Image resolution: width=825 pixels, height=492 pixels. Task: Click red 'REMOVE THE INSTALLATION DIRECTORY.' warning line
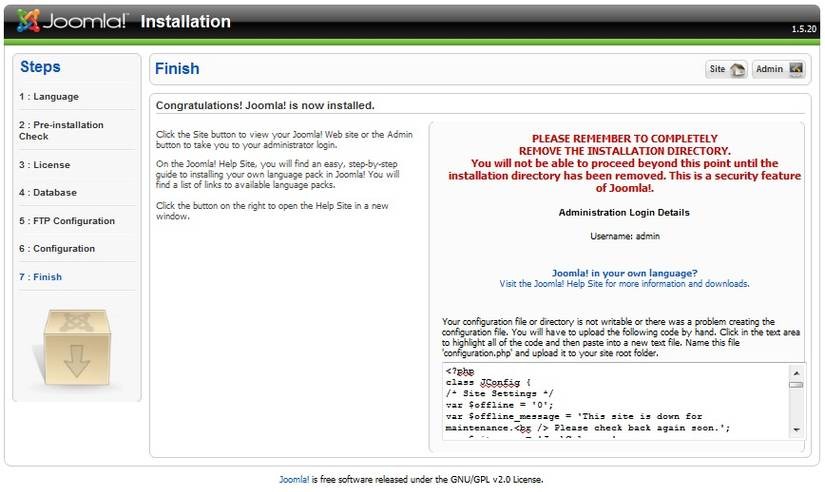click(625, 151)
